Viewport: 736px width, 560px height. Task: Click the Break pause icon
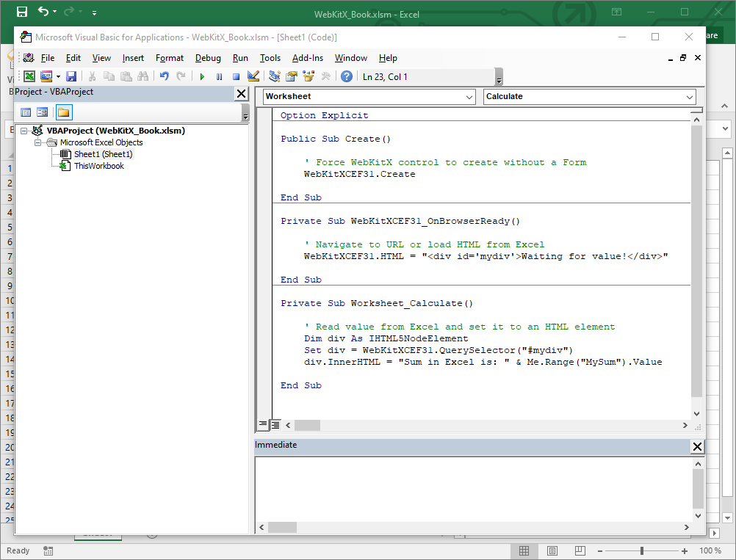(x=219, y=76)
